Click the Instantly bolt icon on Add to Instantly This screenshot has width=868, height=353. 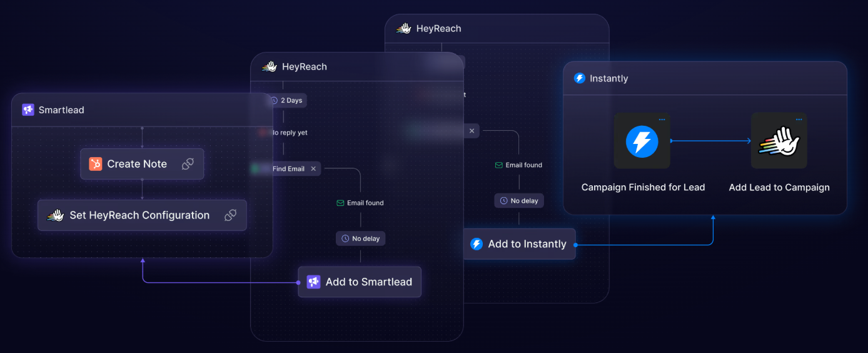(x=477, y=244)
